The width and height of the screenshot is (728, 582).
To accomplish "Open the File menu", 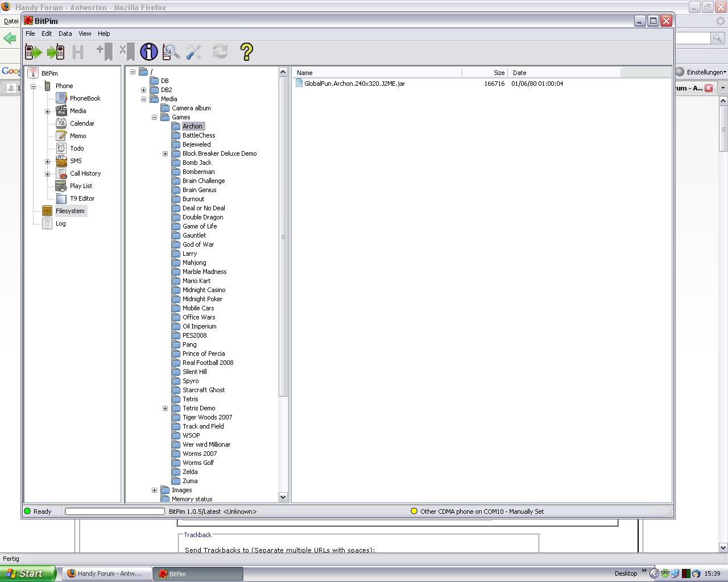I will [x=30, y=34].
